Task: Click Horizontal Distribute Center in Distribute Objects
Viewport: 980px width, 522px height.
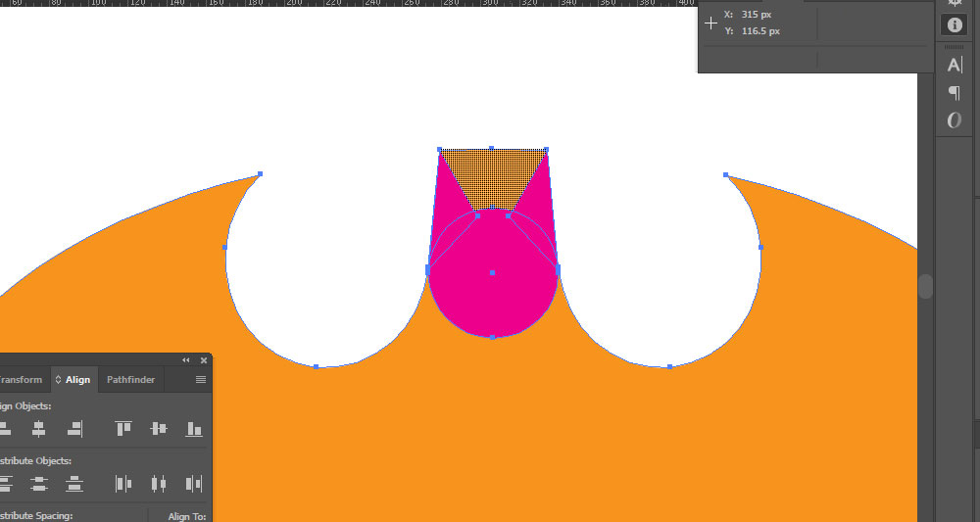Action: (159, 483)
